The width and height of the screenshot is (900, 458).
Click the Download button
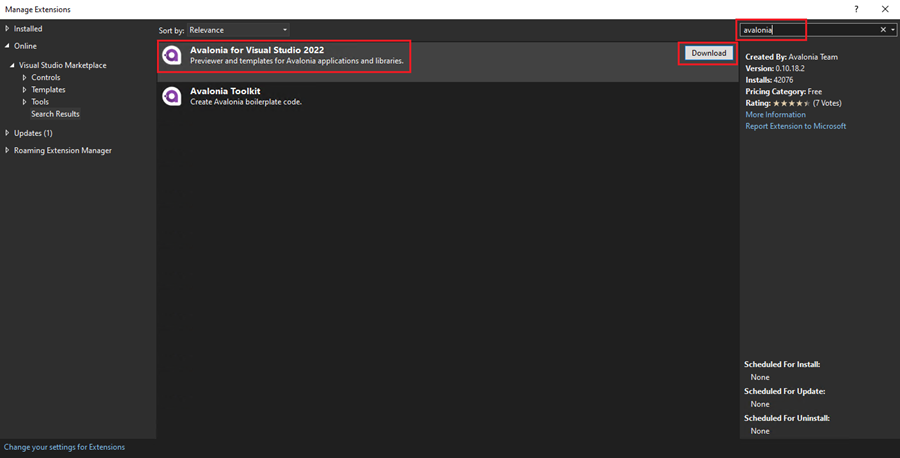pos(709,53)
